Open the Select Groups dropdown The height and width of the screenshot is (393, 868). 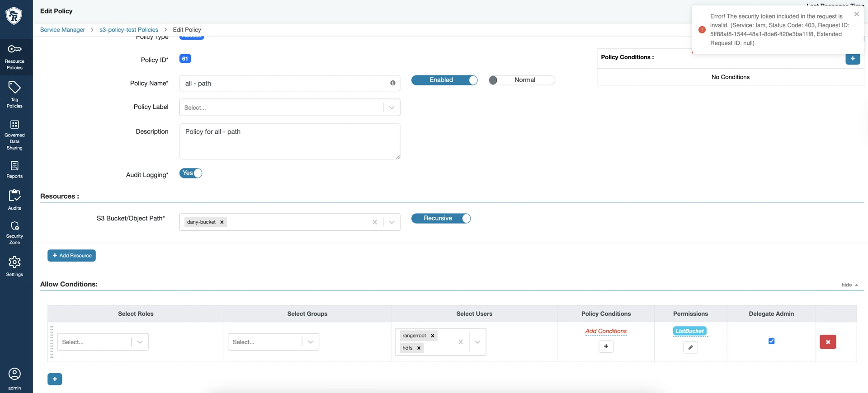coord(310,342)
